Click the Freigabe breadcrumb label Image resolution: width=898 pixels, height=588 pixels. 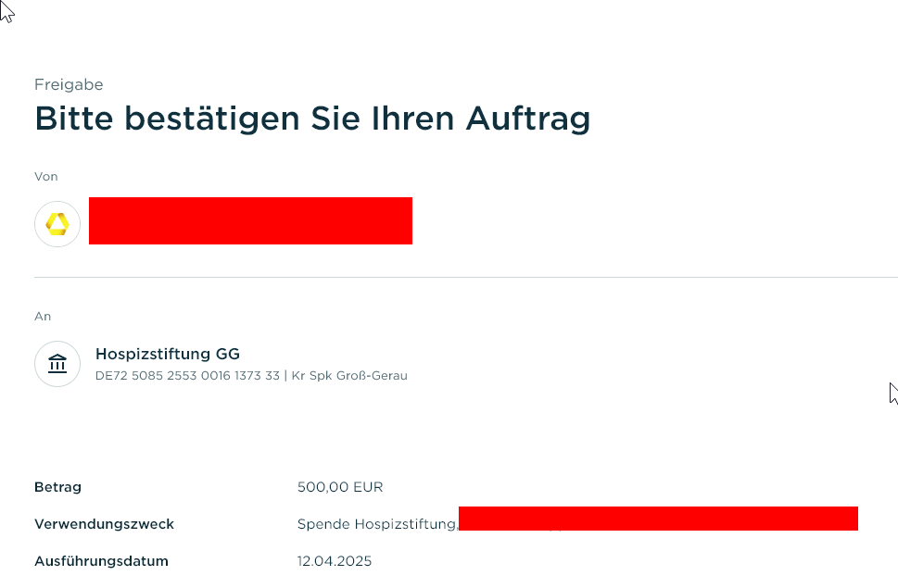[x=69, y=84]
